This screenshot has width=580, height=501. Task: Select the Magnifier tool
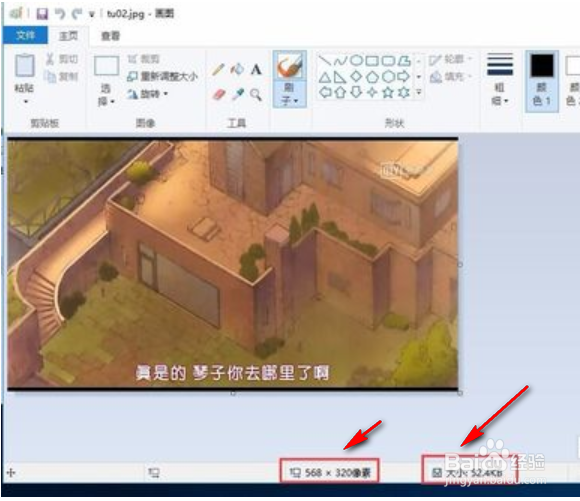[256, 95]
